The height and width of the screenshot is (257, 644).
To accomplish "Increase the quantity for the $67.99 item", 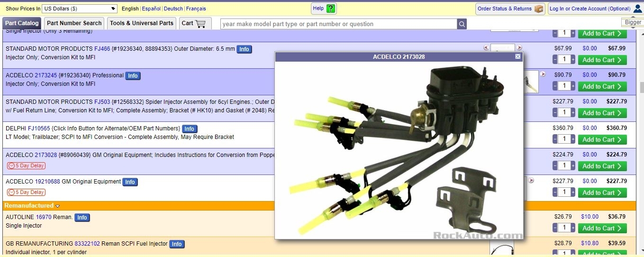I will click(573, 60).
